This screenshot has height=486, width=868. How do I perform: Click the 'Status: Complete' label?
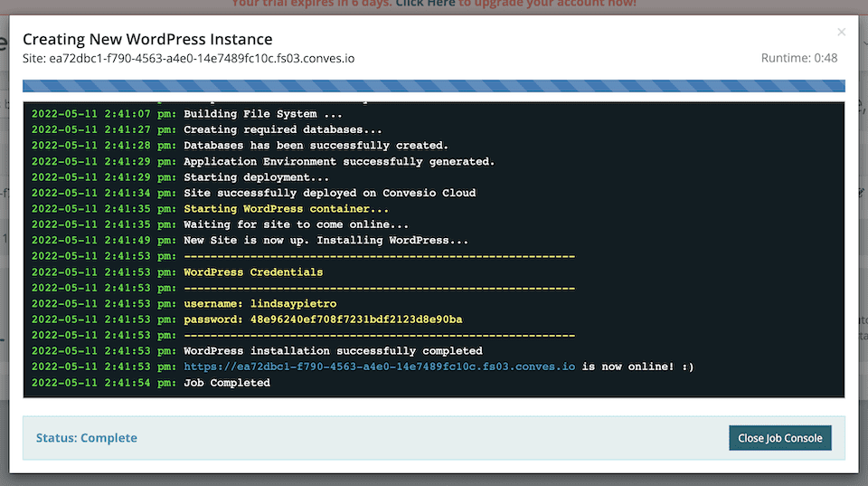87,438
